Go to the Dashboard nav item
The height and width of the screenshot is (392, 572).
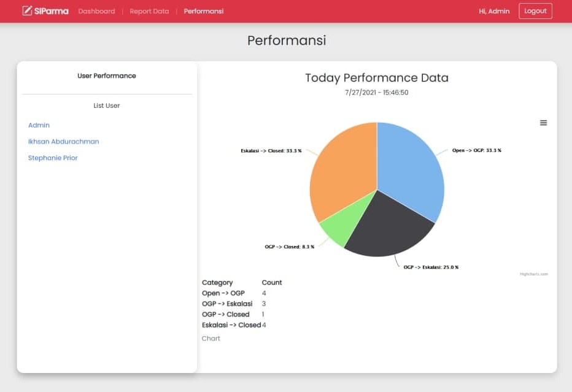pyautogui.click(x=96, y=11)
